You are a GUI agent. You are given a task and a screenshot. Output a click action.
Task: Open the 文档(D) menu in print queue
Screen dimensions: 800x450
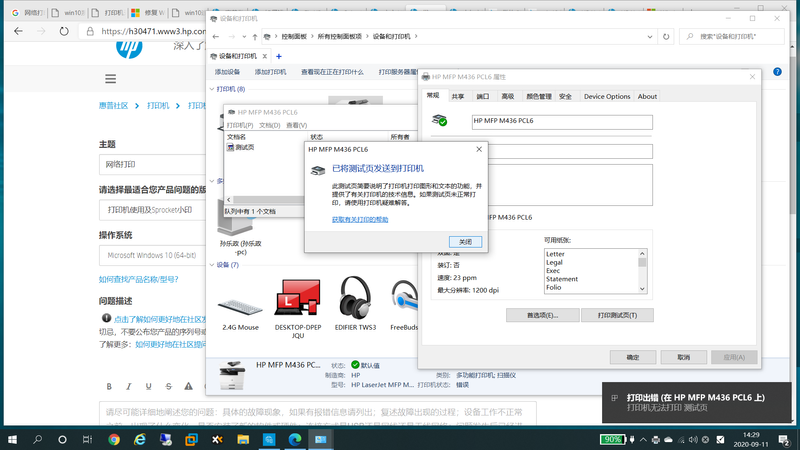click(269, 126)
